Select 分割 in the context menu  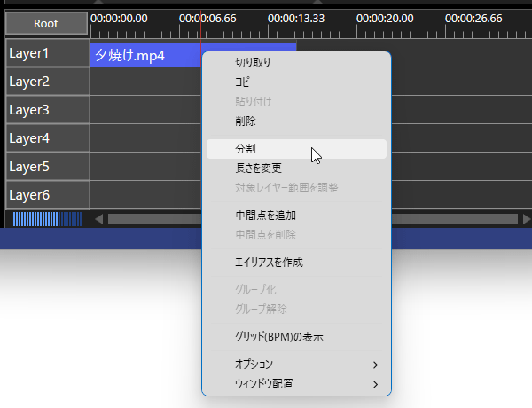(296, 149)
